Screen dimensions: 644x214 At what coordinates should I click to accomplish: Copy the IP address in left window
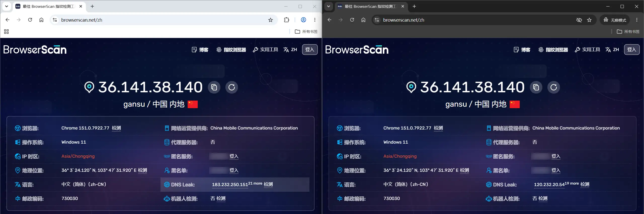pos(214,87)
